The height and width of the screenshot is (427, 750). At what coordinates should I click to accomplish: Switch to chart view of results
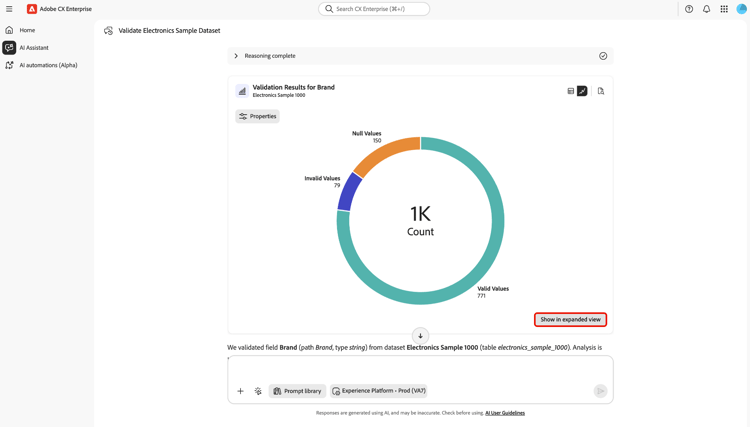582,91
